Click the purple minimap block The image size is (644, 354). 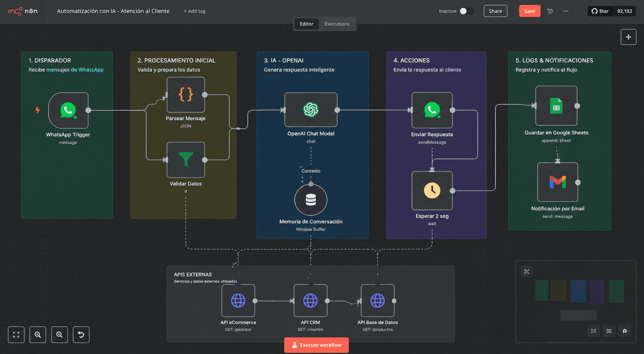point(597,292)
